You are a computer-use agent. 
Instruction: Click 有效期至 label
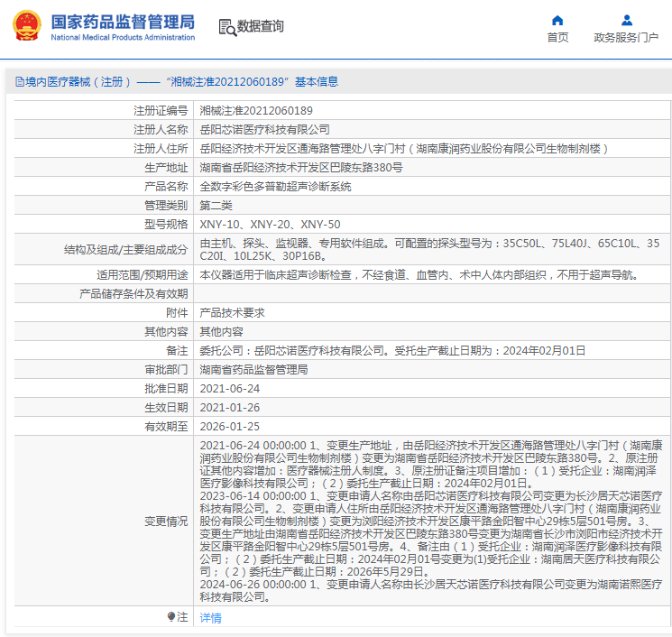click(x=166, y=426)
